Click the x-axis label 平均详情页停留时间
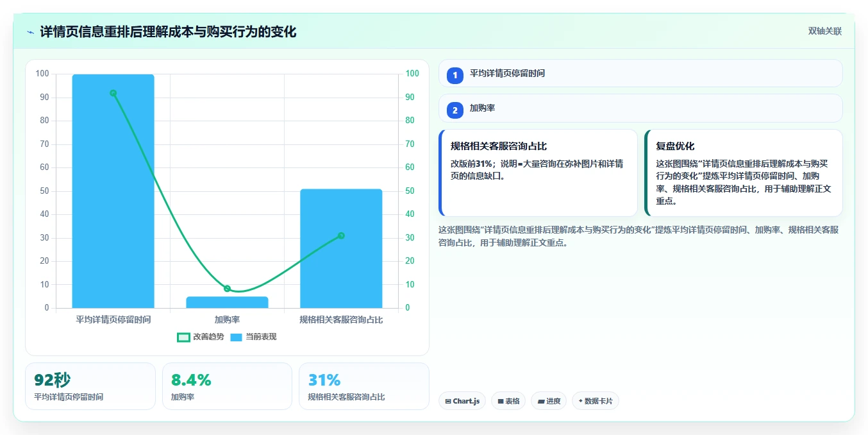 click(x=113, y=320)
